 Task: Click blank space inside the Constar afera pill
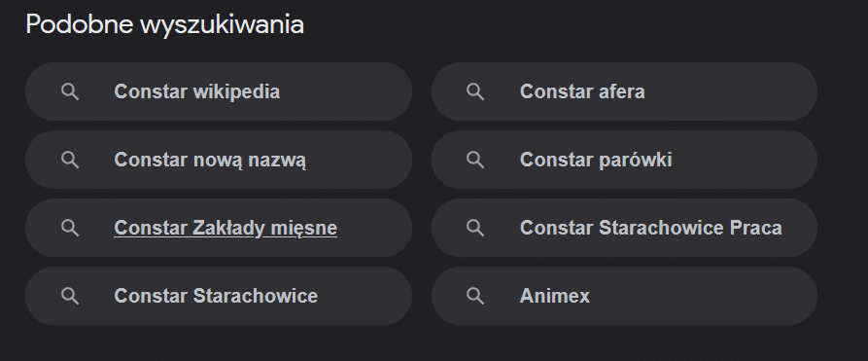(x=731, y=92)
